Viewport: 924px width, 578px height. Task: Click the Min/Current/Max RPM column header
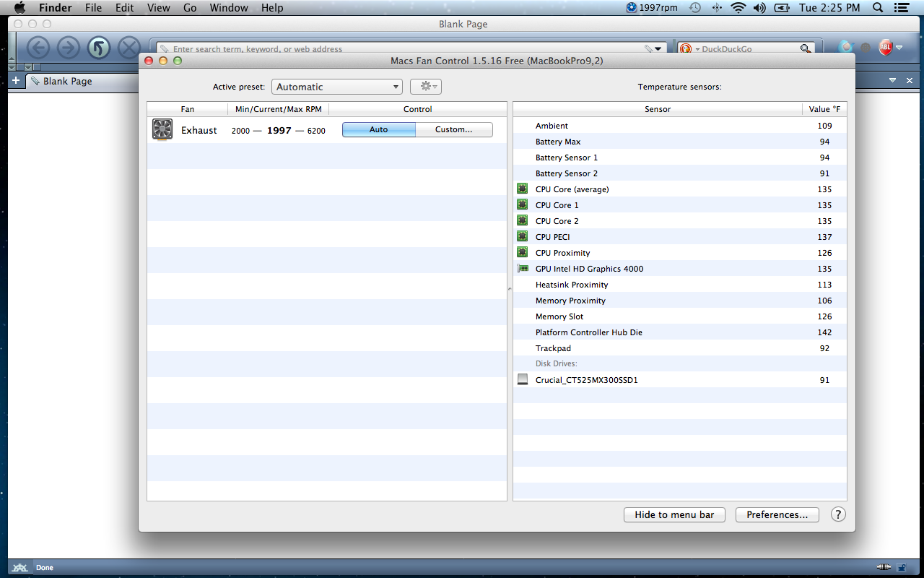[x=279, y=109]
